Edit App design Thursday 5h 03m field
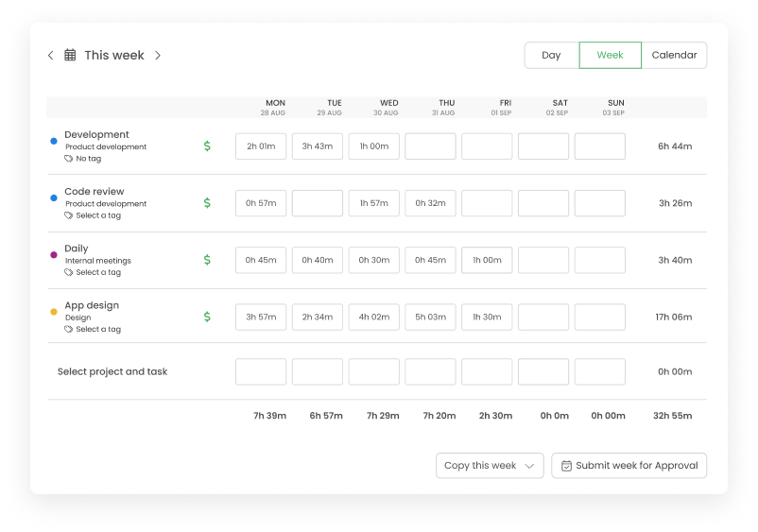Image resolution: width=758 pixels, height=532 pixels. (430, 317)
